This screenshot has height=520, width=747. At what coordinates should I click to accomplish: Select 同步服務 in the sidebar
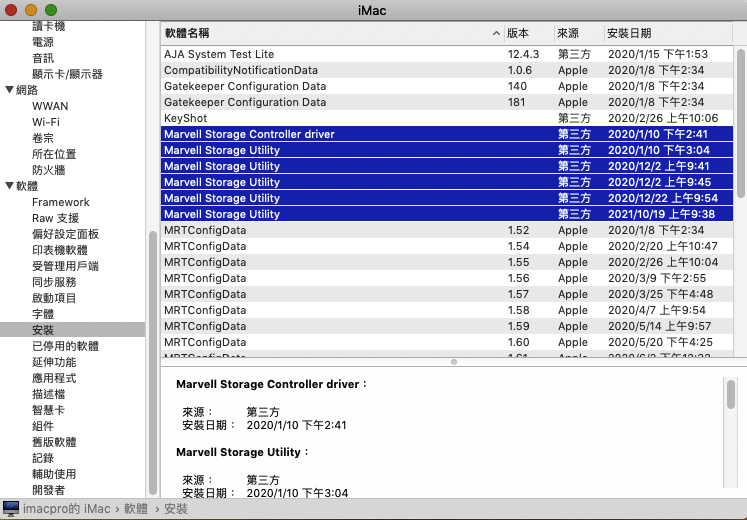point(54,282)
